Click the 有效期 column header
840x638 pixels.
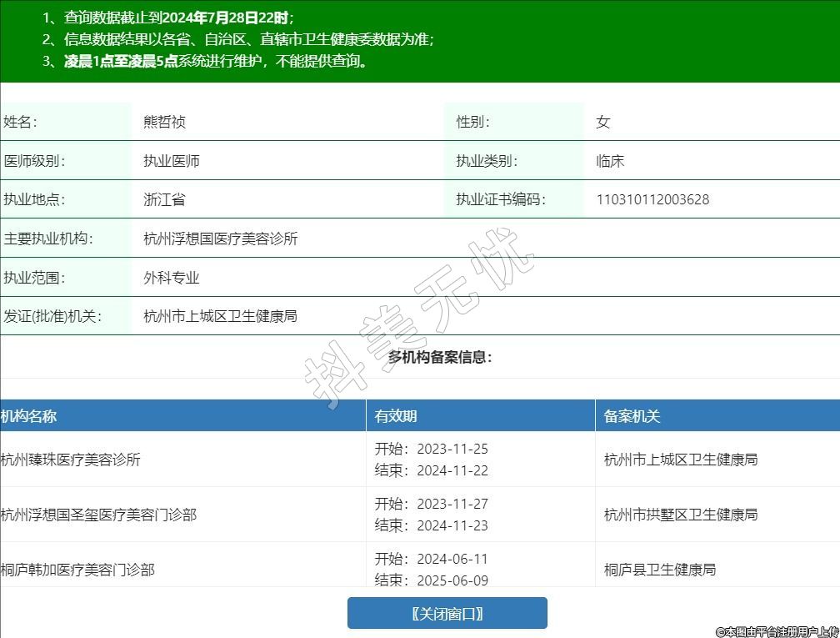[x=396, y=416]
